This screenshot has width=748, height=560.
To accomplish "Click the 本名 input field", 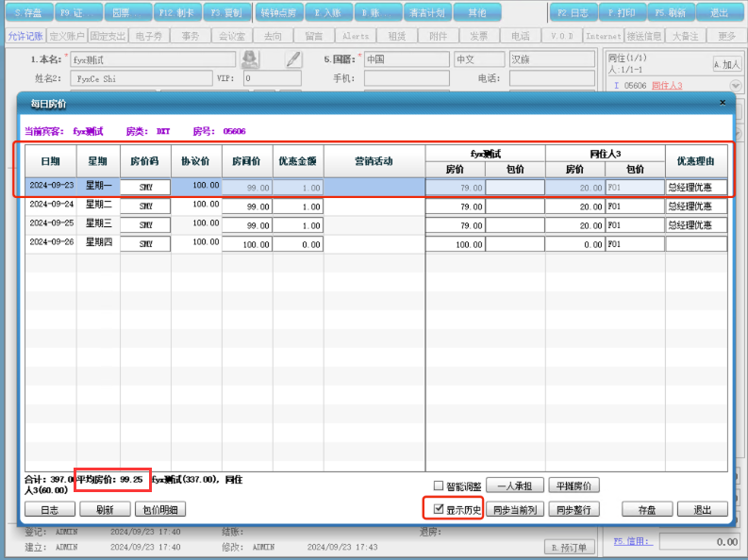I will tap(153, 59).
